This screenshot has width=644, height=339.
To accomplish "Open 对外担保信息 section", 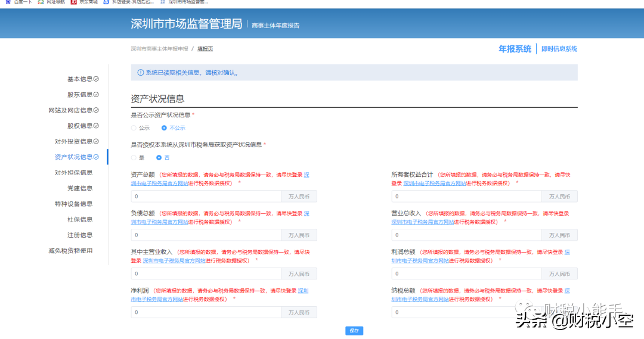I will pyautogui.click(x=73, y=172).
